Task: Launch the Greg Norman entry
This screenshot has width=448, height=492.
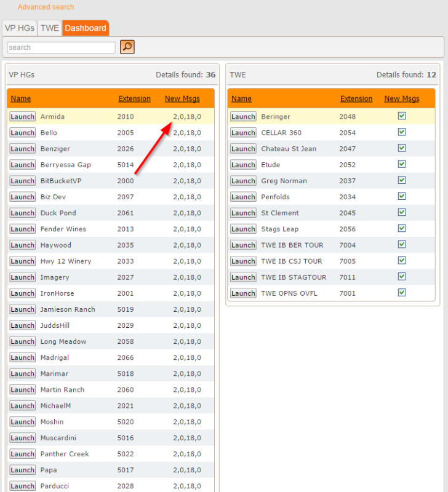Action: click(x=243, y=181)
